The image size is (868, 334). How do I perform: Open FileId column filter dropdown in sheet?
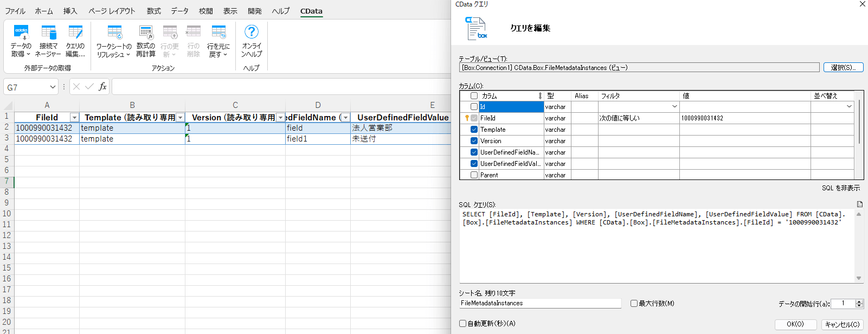[x=74, y=118]
